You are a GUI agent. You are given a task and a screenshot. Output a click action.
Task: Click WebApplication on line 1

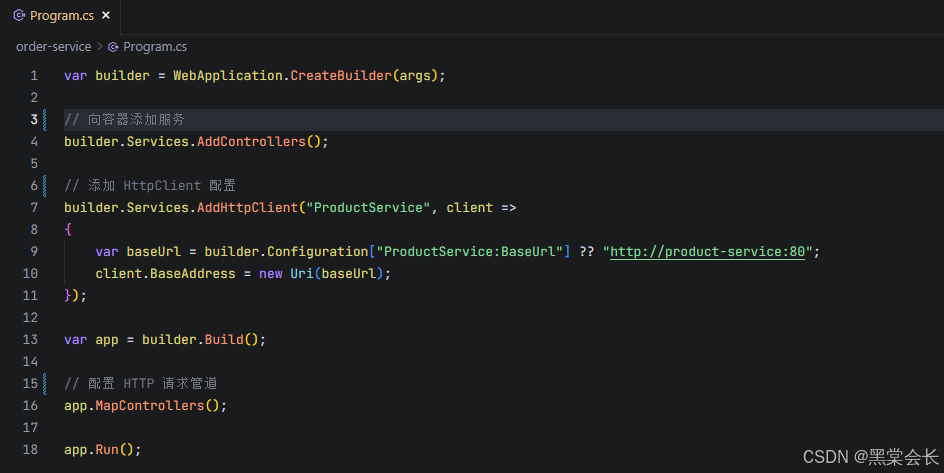(x=228, y=76)
